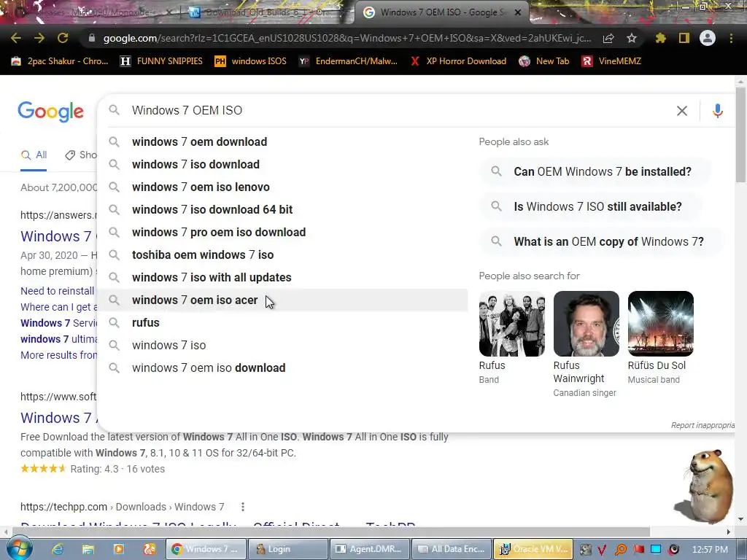Open the More results from sitelink
Image resolution: width=747 pixels, height=560 pixels.
point(58,355)
